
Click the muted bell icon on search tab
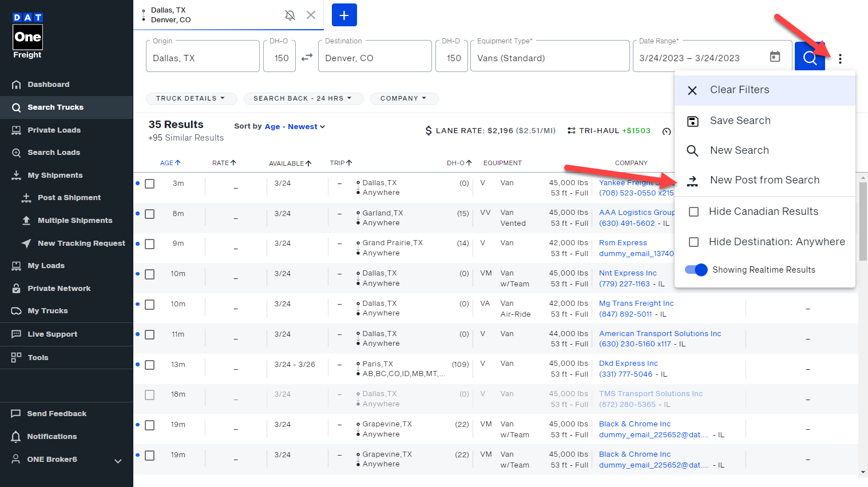290,15
